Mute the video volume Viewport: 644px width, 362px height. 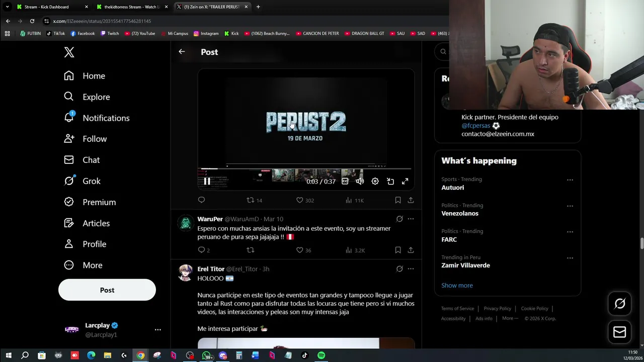[360, 182]
